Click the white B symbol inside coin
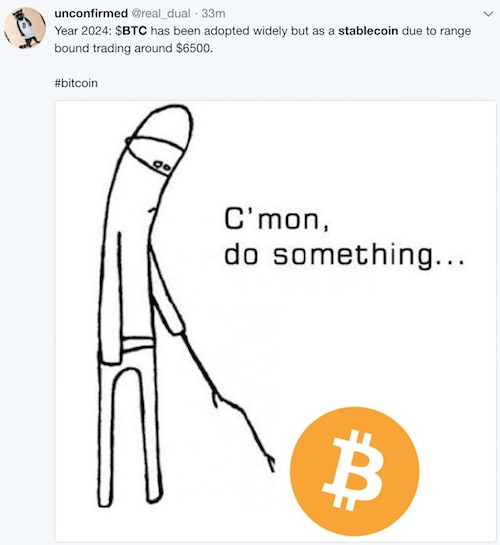500x545 pixels. coord(354,470)
